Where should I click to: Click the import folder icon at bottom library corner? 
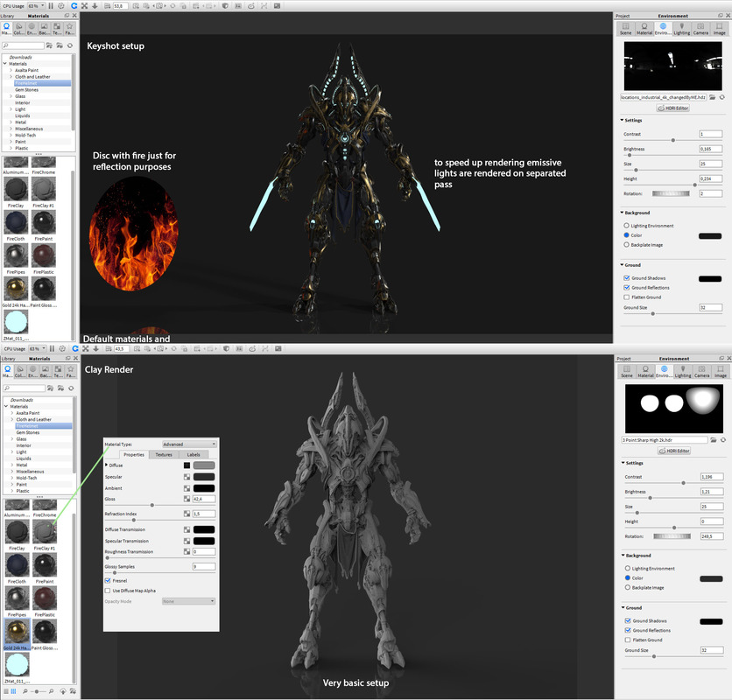point(73,691)
